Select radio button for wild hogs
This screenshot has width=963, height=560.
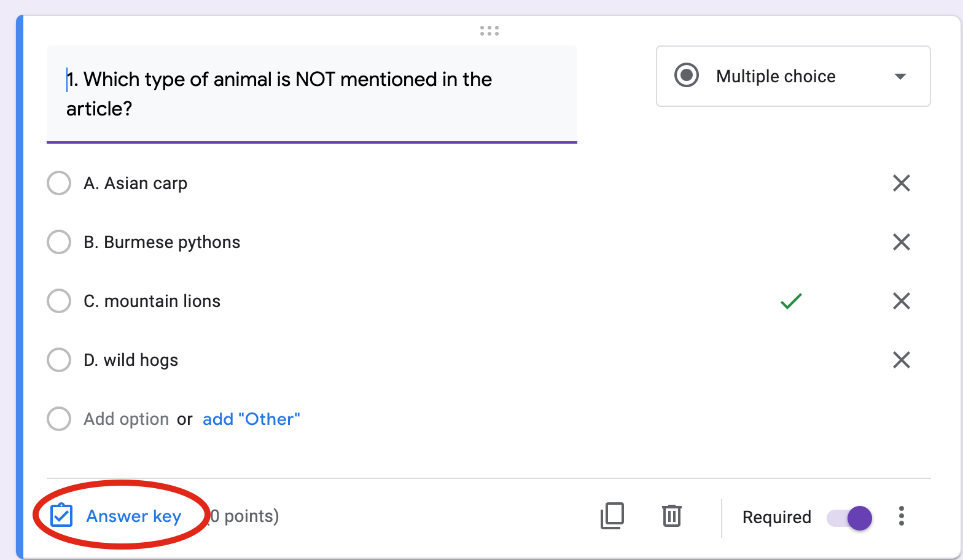point(59,360)
